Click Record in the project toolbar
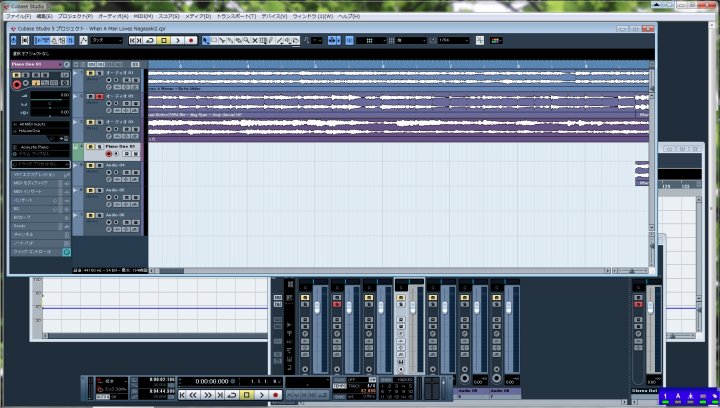Image resolution: width=720 pixels, height=408 pixels. (x=191, y=40)
